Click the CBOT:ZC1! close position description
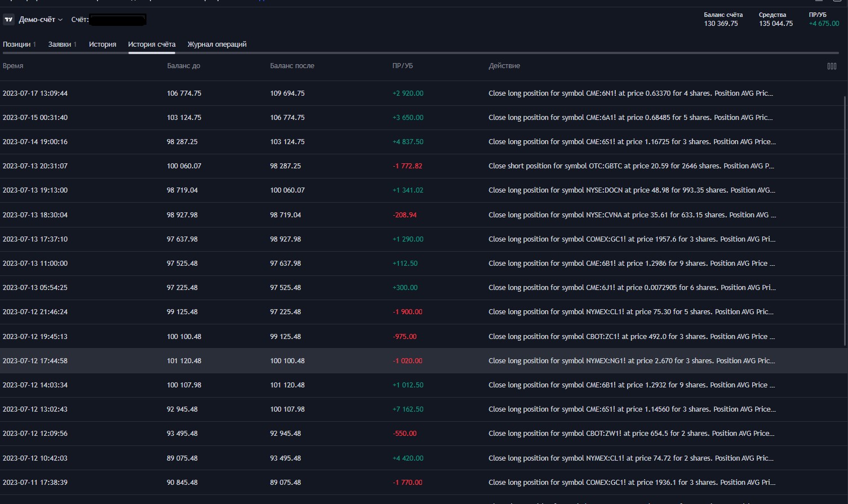 pyautogui.click(x=632, y=337)
